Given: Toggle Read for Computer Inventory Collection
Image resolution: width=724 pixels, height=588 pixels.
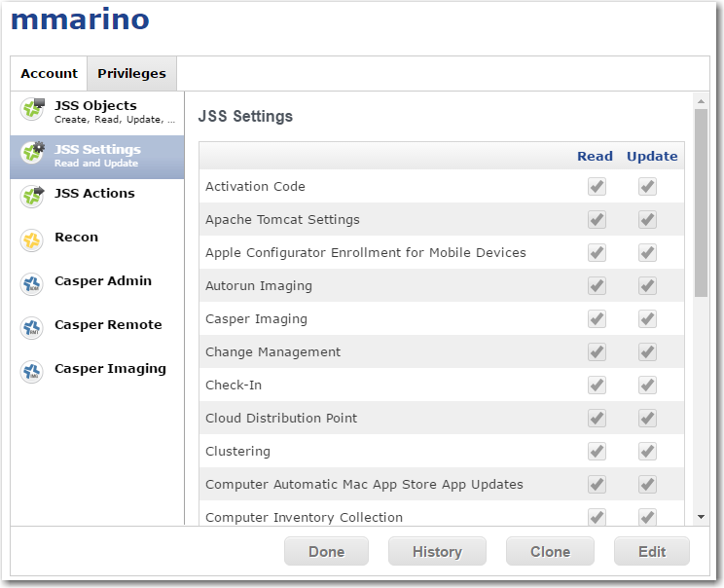Looking at the screenshot, I should [x=597, y=517].
